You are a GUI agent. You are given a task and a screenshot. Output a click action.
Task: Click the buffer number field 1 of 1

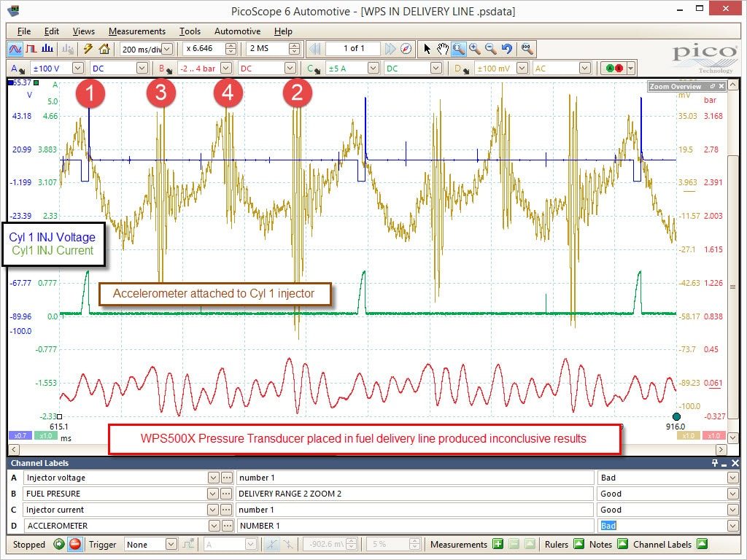click(354, 49)
